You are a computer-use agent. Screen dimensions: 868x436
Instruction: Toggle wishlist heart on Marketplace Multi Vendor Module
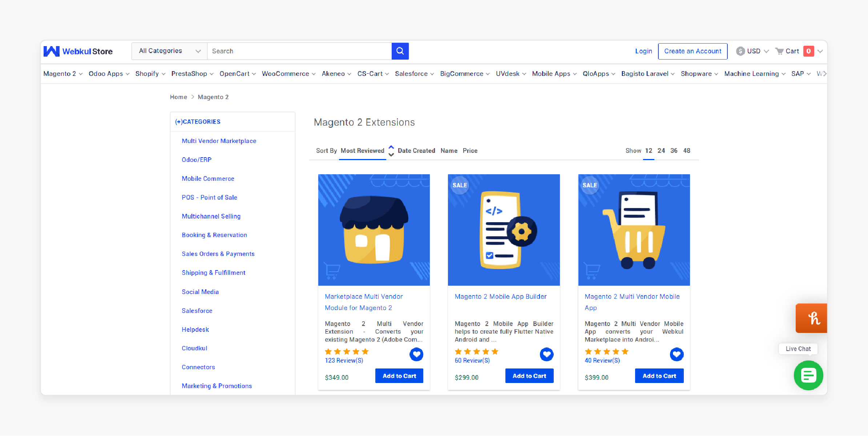point(416,354)
